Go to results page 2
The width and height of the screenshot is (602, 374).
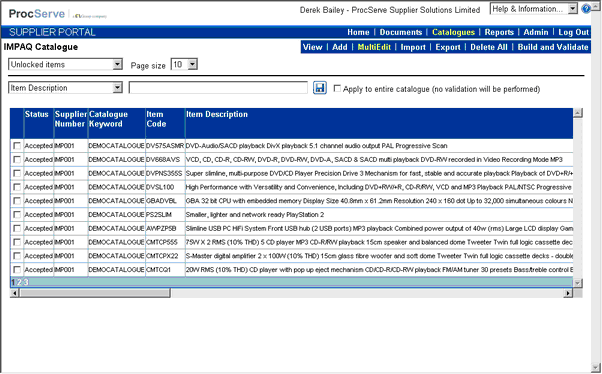pos(19,282)
